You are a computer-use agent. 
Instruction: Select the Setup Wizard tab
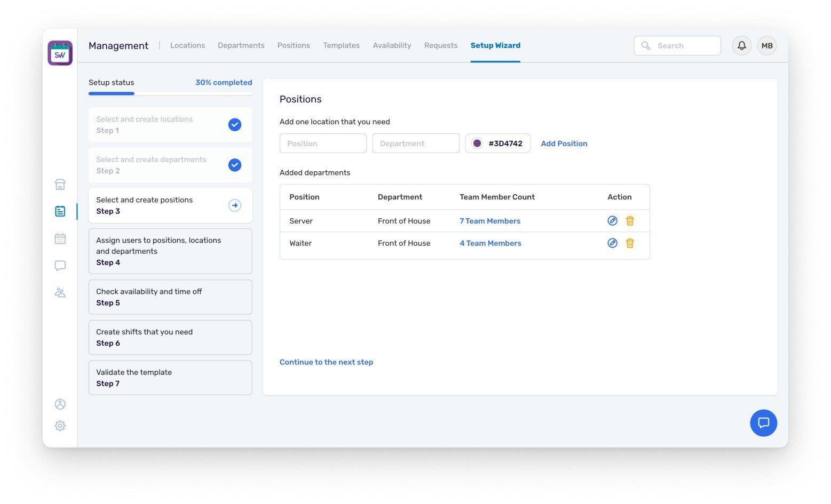[495, 45]
